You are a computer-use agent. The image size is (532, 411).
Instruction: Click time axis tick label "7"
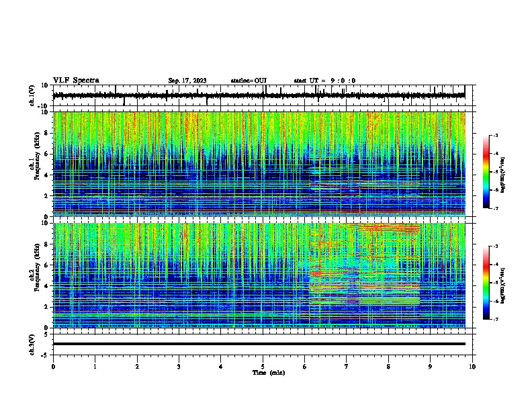(x=347, y=367)
